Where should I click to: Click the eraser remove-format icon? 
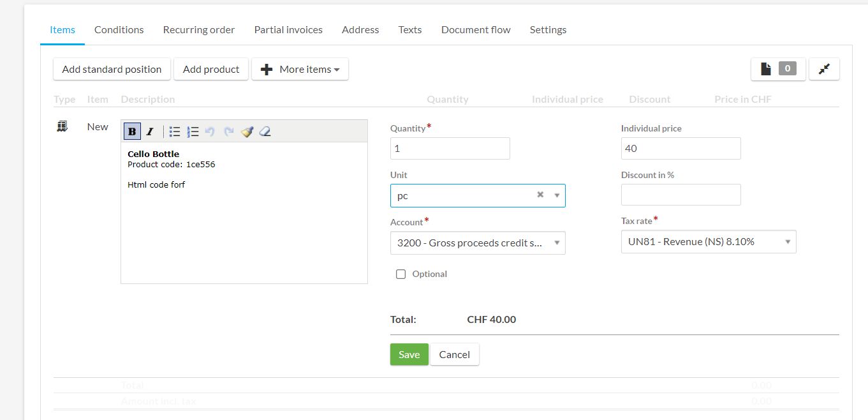click(265, 131)
